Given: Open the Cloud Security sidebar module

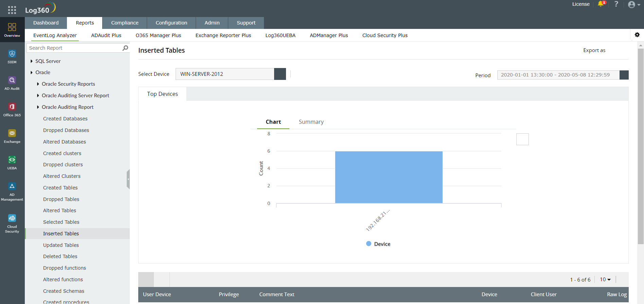Looking at the screenshot, I should (x=12, y=224).
